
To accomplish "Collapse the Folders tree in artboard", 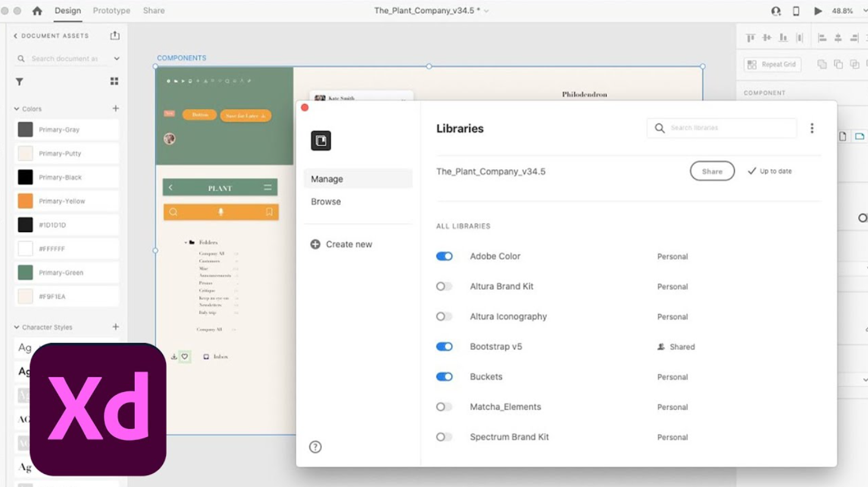I will tap(186, 242).
